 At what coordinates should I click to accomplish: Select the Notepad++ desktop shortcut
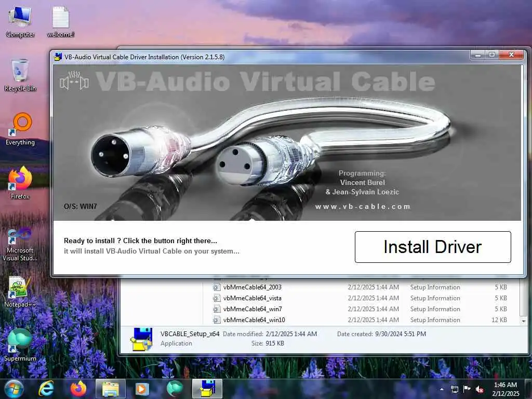pos(20,292)
